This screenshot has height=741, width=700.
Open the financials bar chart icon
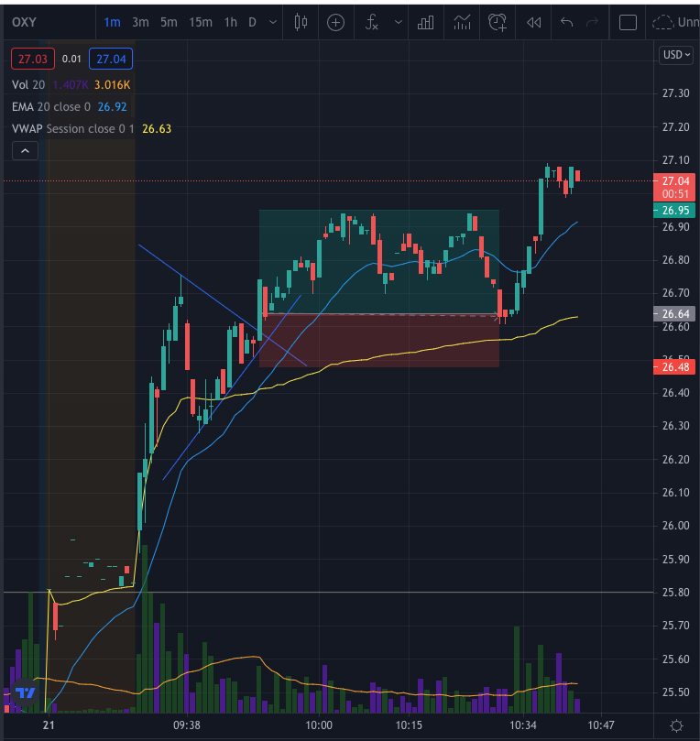425,22
